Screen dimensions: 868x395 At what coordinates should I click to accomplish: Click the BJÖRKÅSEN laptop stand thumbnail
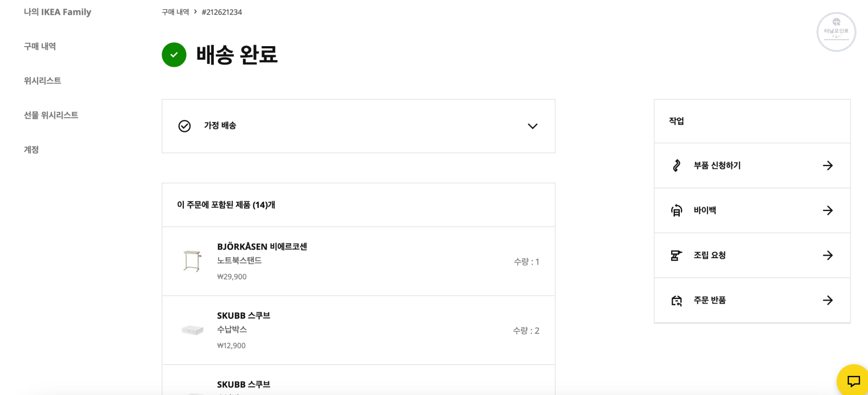tap(191, 261)
